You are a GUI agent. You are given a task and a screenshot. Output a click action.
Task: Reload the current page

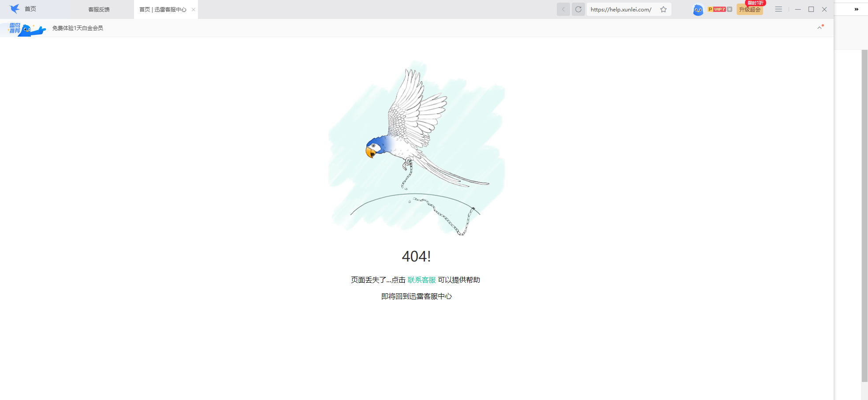pos(578,9)
